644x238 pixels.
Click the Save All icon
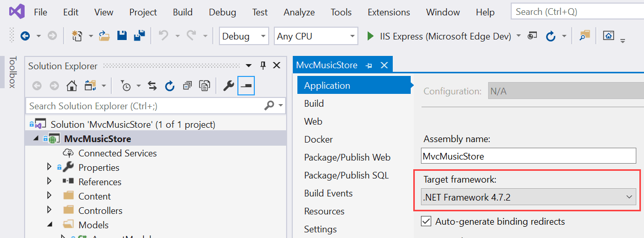139,36
